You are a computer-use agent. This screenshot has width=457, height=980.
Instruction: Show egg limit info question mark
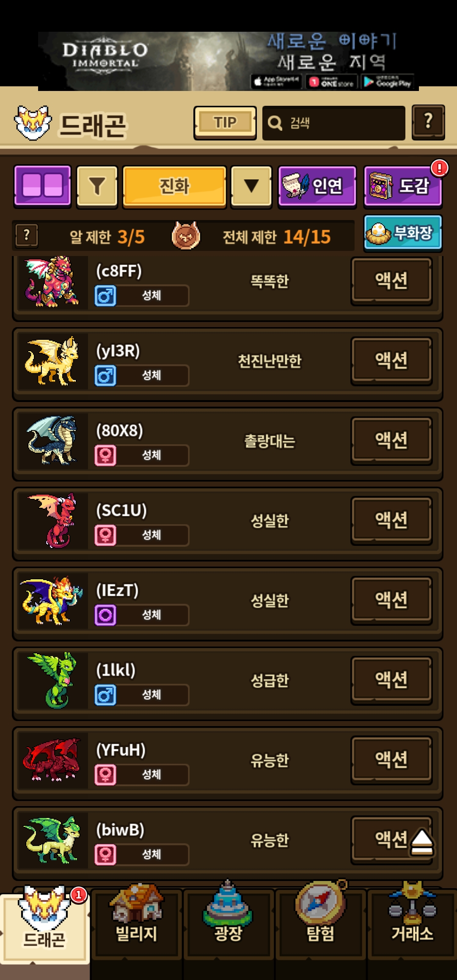pyautogui.click(x=27, y=236)
